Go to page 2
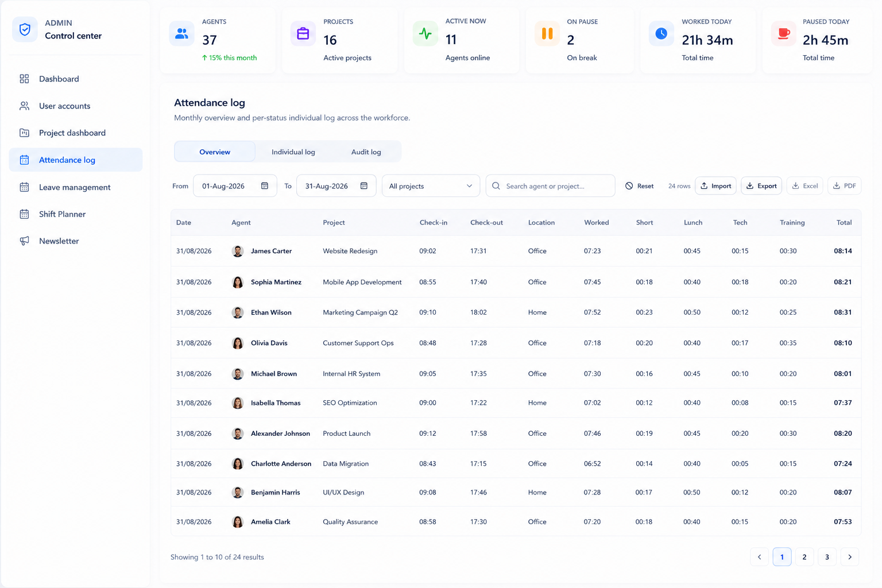 804,557
